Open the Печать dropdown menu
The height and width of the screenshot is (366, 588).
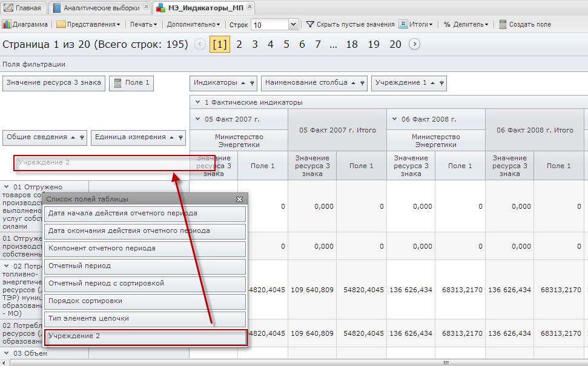[144, 24]
